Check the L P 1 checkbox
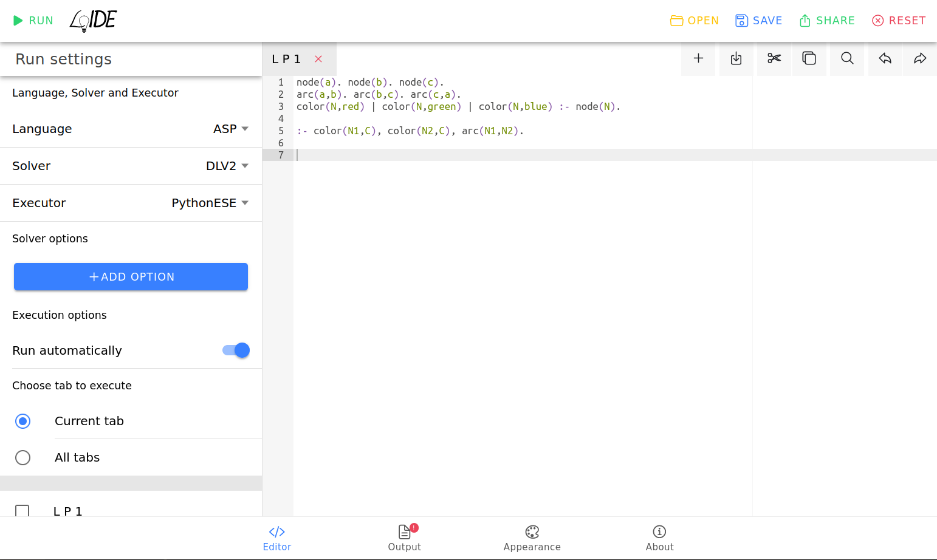The height and width of the screenshot is (560, 937). pos(22,511)
